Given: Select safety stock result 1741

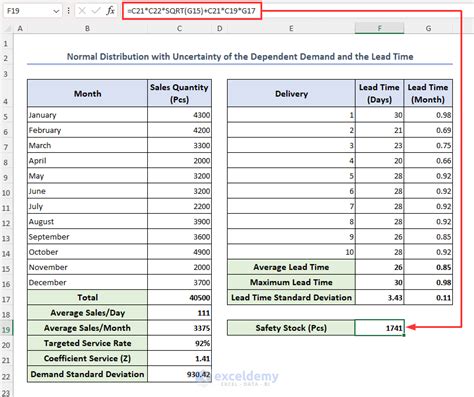Looking at the screenshot, I should [x=379, y=328].
